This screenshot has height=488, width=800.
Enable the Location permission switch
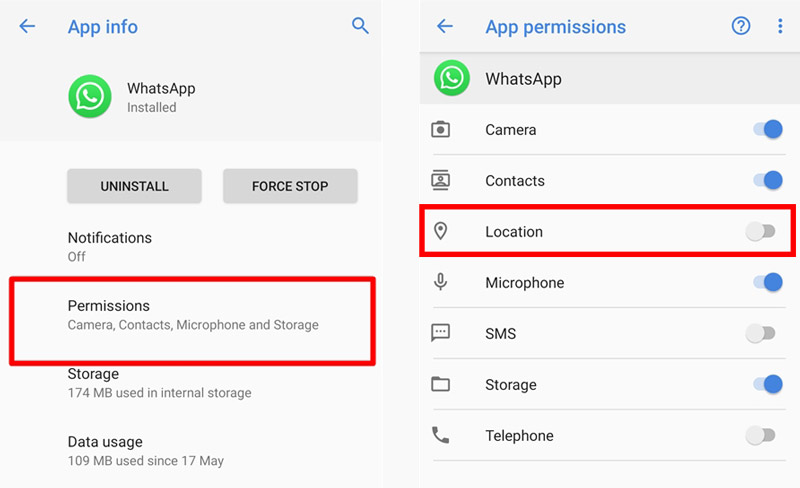(760, 231)
